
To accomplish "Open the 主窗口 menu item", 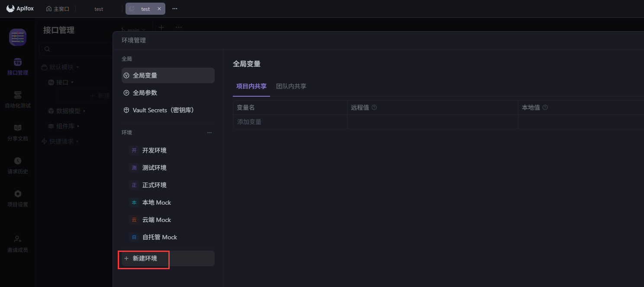I will click(58, 8).
